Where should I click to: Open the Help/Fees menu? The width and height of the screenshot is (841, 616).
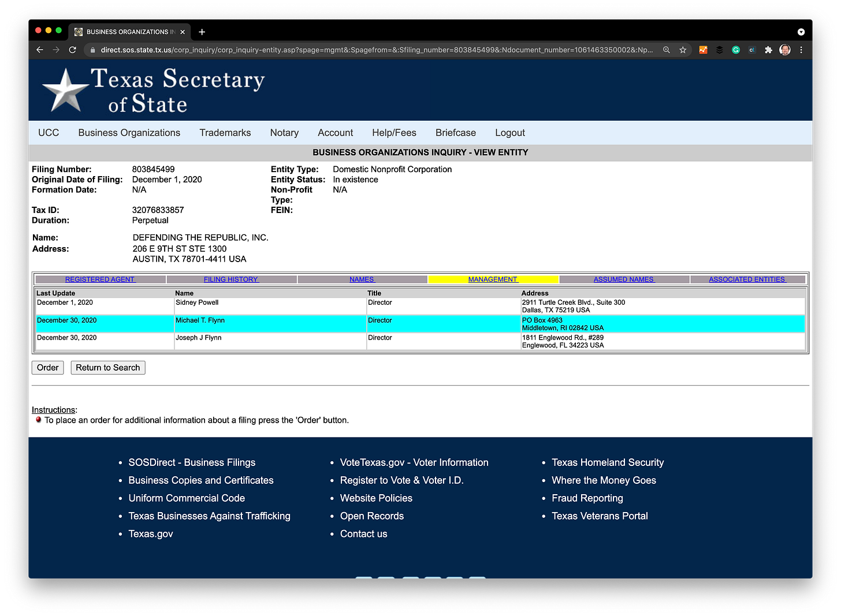pyautogui.click(x=394, y=133)
